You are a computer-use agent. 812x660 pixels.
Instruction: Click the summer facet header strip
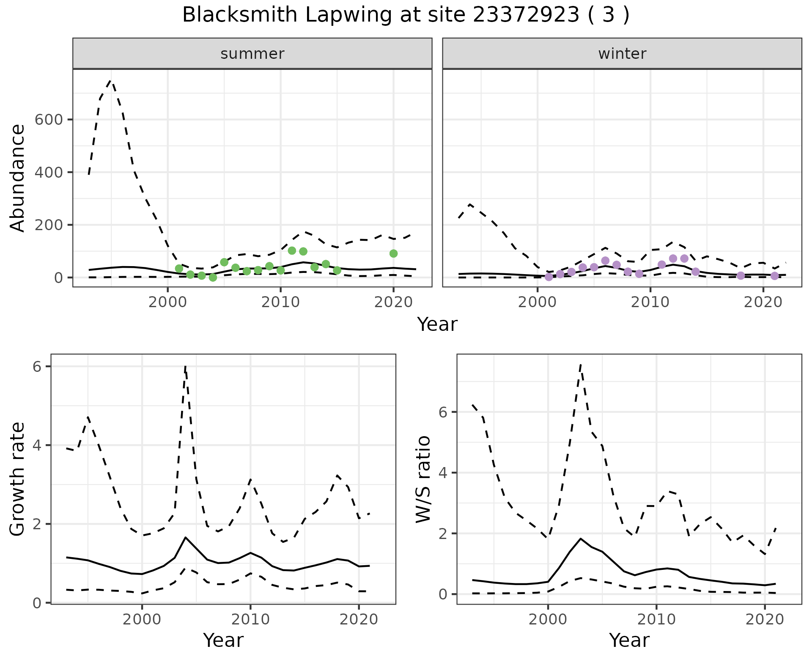pos(252,54)
